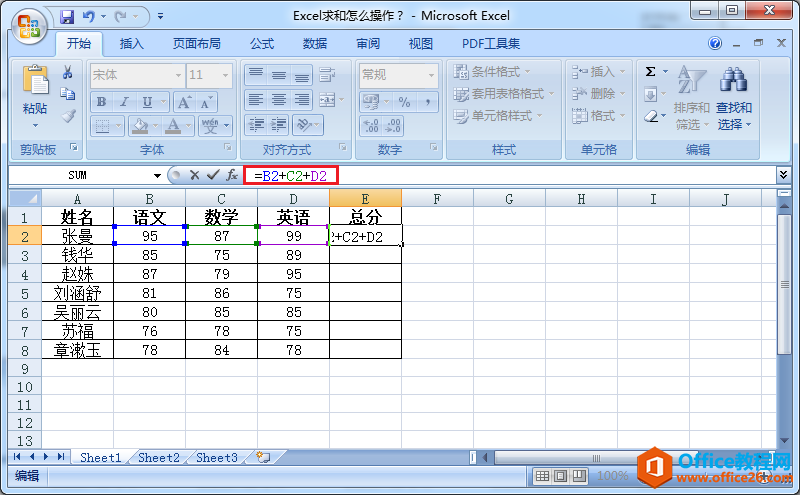800x495 pixels.
Task: Open the 页面布局 ribbon tab
Action: coord(197,44)
